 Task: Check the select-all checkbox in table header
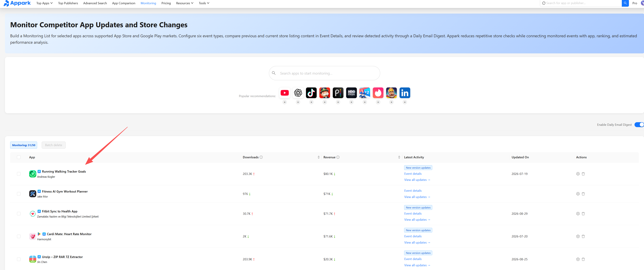19,157
